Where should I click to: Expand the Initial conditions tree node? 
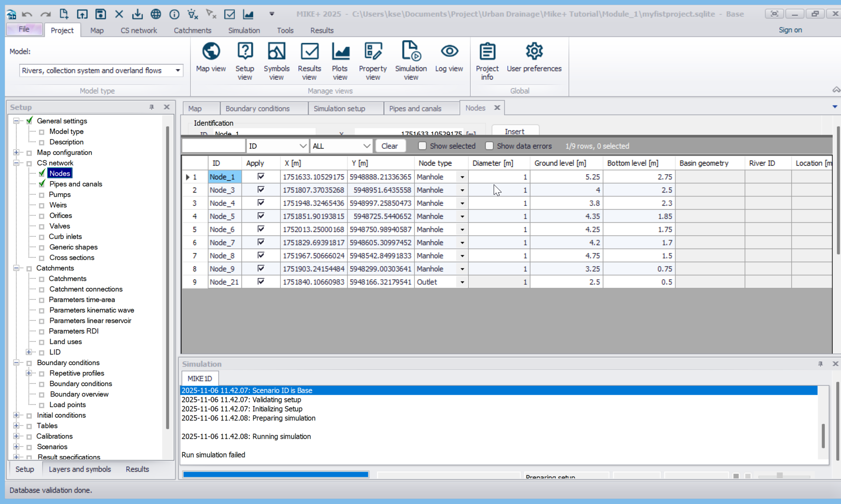click(16, 415)
